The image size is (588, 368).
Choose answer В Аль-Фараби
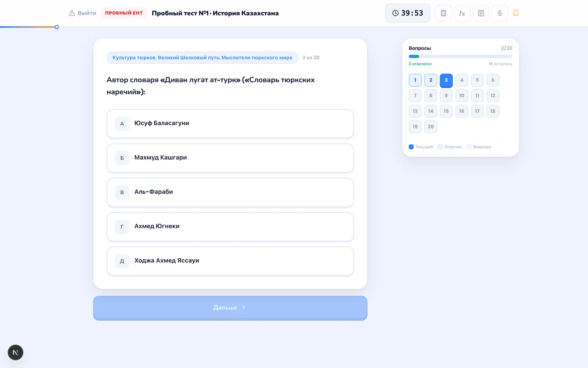[230, 192]
